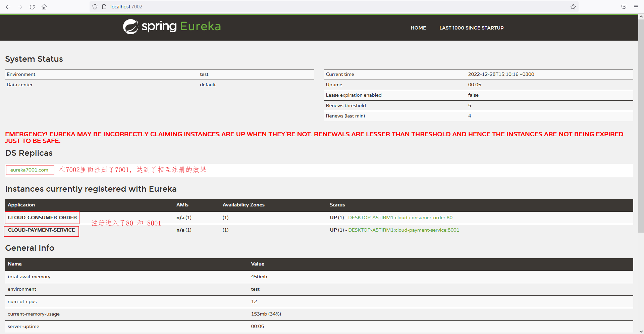
Task: Click the Uptime value in System Status
Action: click(475, 85)
